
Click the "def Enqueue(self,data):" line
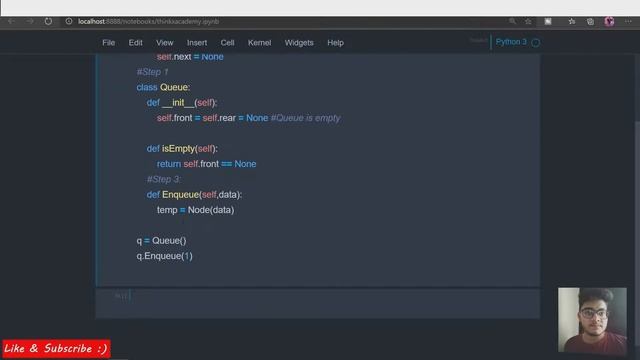coord(194,195)
